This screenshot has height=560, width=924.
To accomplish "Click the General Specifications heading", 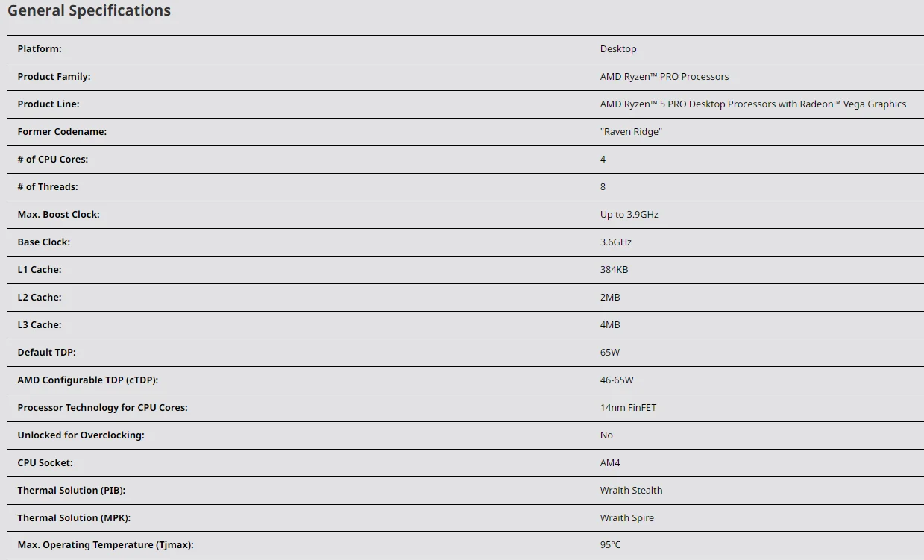I will pos(89,11).
